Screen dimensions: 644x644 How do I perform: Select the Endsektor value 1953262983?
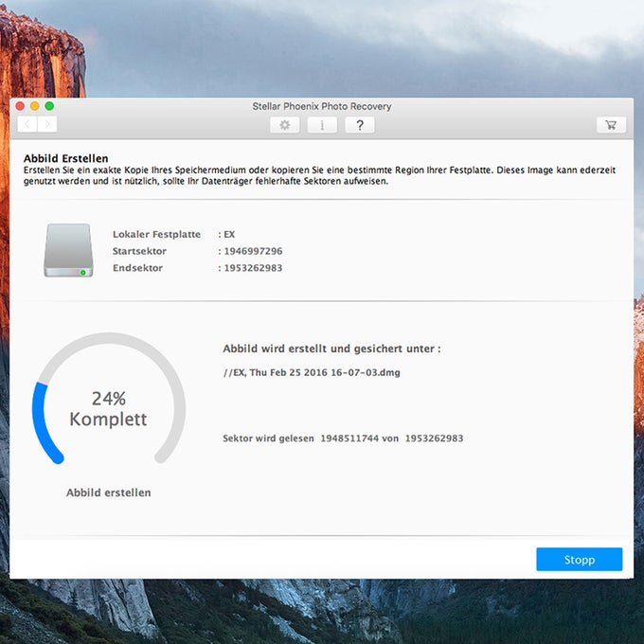(x=253, y=268)
